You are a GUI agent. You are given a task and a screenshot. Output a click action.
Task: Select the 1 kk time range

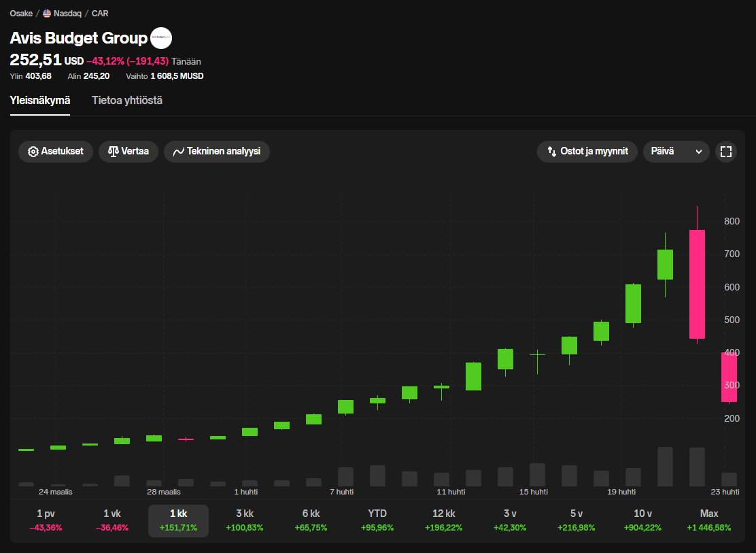(x=178, y=520)
